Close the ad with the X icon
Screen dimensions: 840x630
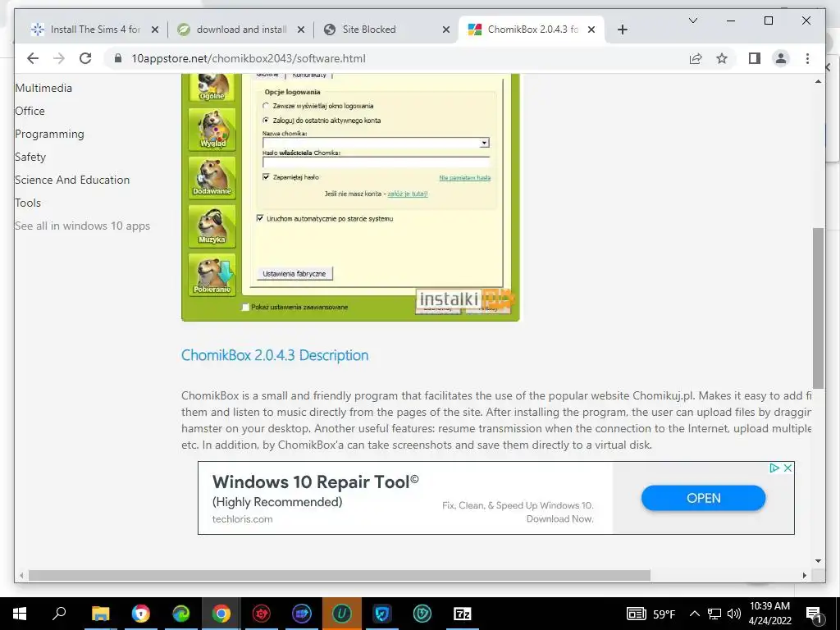787,468
